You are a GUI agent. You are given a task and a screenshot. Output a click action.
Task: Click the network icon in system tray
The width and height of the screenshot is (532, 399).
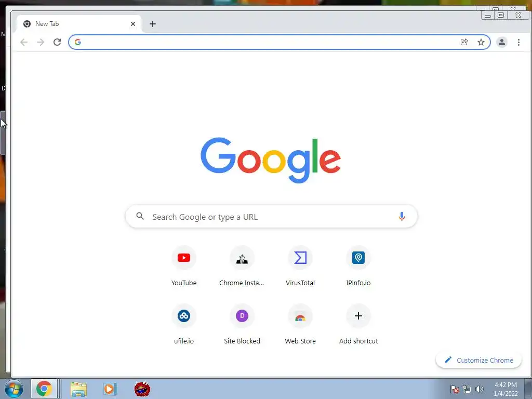click(x=467, y=389)
